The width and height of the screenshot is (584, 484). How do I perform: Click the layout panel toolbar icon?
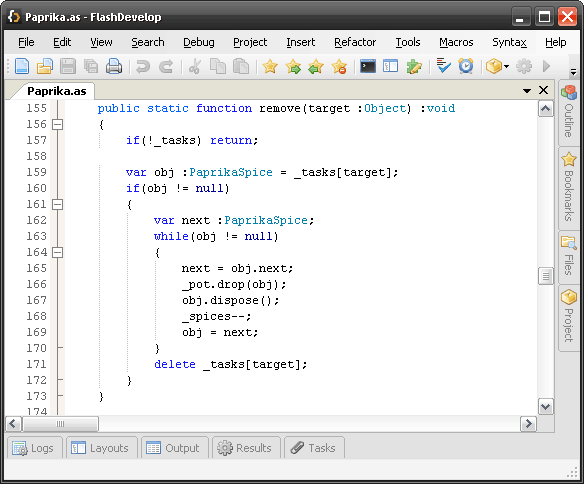[391, 67]
